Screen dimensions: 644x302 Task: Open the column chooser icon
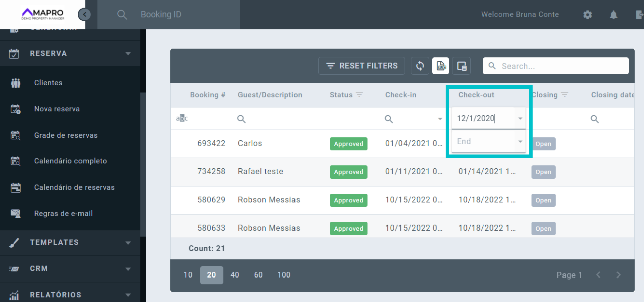point(462,66)
